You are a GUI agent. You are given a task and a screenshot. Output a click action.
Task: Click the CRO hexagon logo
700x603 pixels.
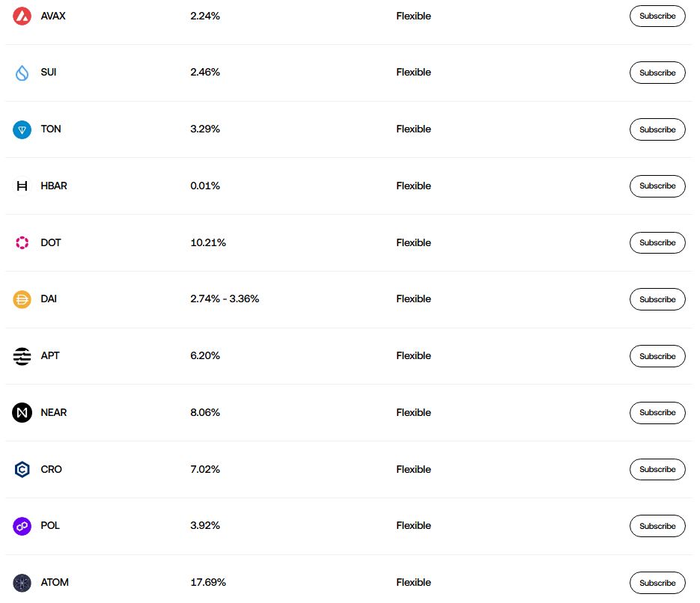pyautogui.click(x=22, y=469)
